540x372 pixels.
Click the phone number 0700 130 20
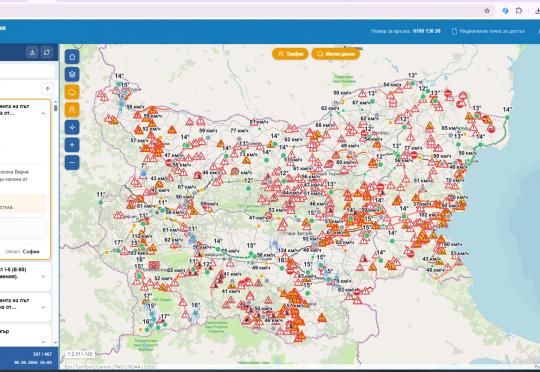pos(426,31)
